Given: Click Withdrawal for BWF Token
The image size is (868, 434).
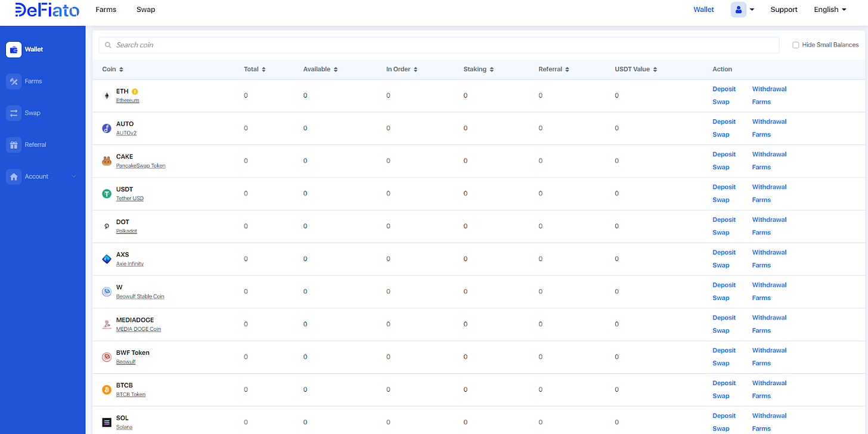Looking at the screenshot, I should [769, 351].
